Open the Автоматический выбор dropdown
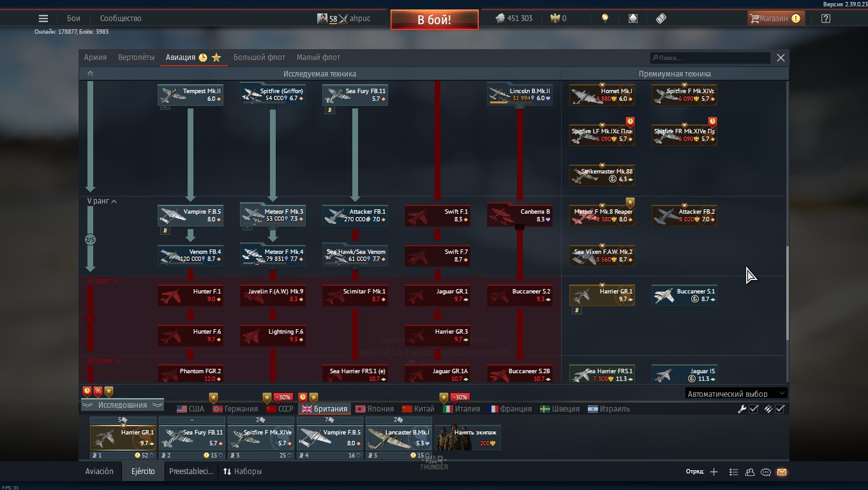 click(737, 394)
